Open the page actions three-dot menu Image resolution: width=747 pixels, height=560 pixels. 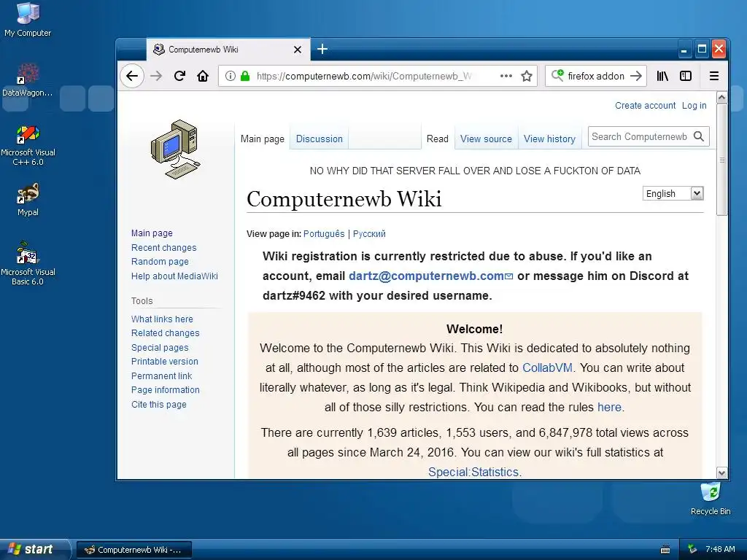[x=506, y=76]
